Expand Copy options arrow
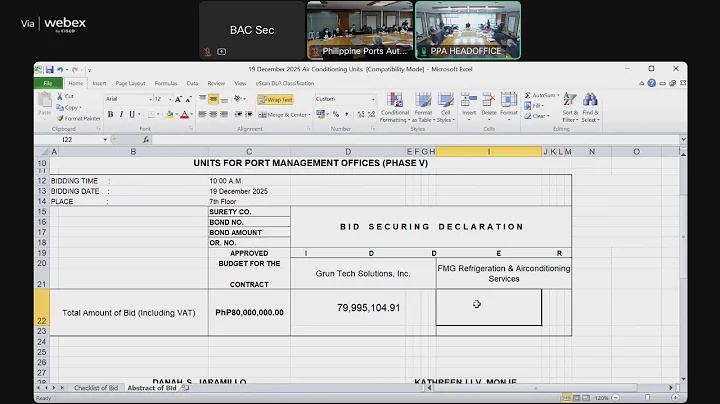Screen dimensions: 720x404 coord(80,107)
